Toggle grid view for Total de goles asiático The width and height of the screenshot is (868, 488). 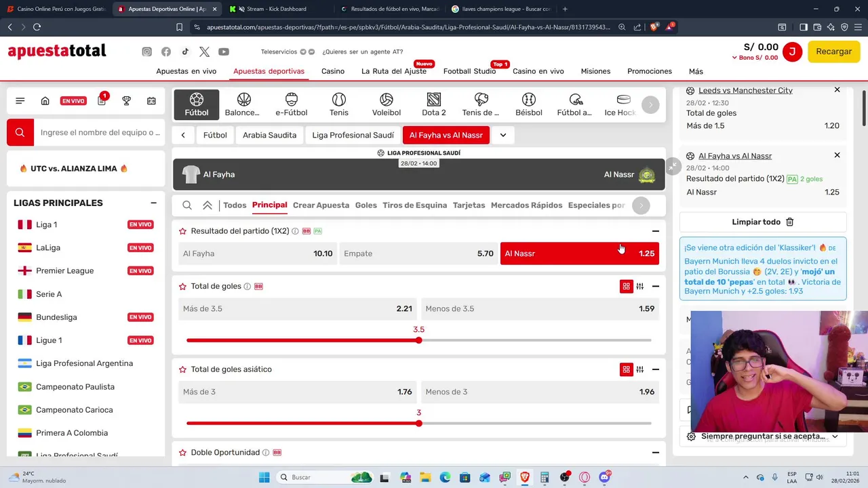(626, 369)
